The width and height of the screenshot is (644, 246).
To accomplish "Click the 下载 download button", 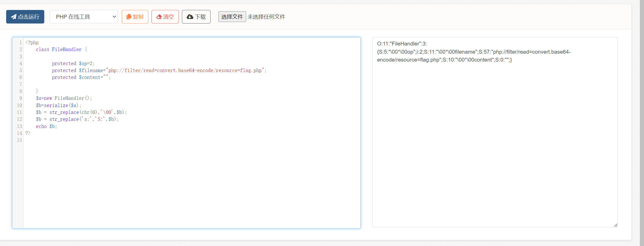I will [x=196, y=17].
